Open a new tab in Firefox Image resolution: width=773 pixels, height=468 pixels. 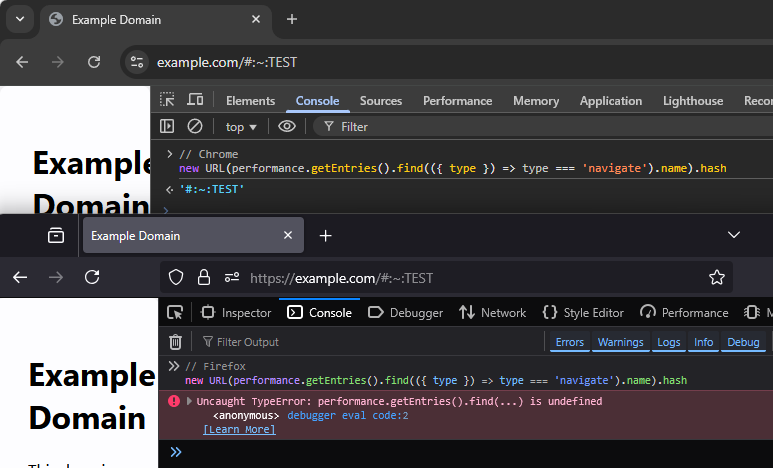point(325,236)
